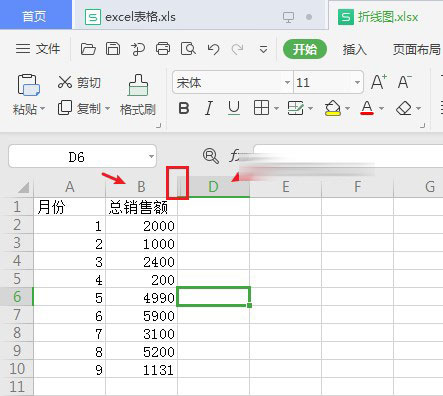Click the select-all corner triangle

coord(23,187)
